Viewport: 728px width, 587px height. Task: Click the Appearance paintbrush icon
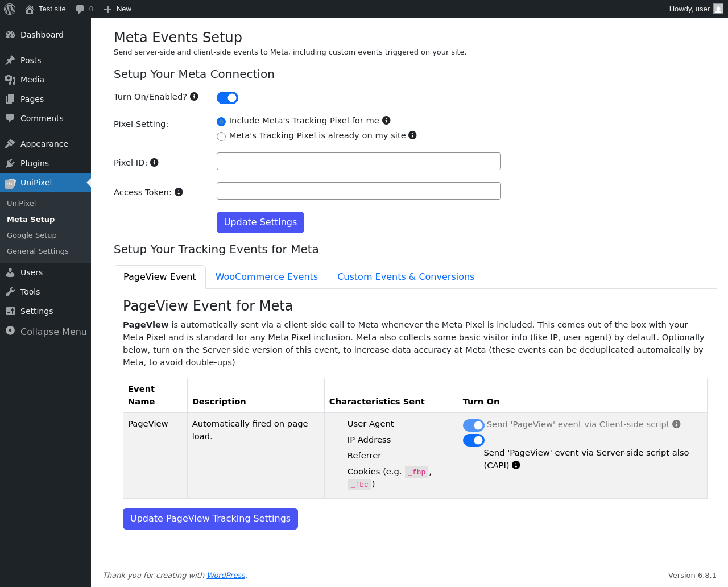click(10, 144)
